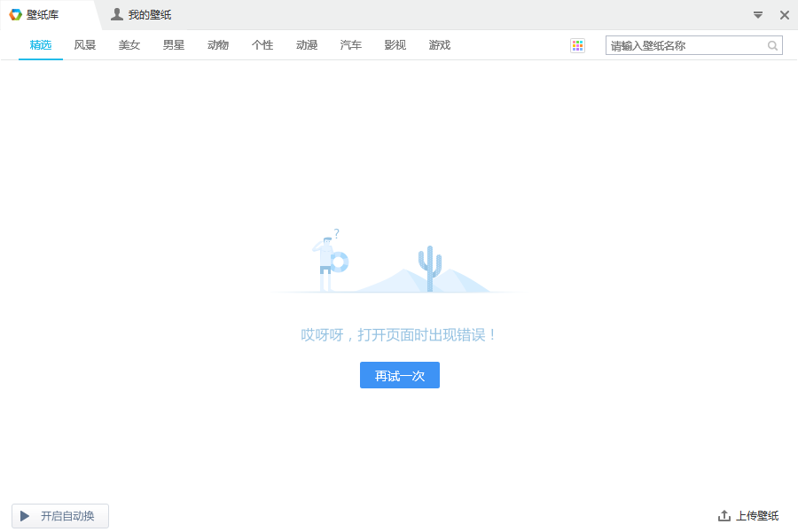Screen dimensions: 798x532
Task: Click the upload icon beside 上传壁纸
Action: click(x=724, y=515)
